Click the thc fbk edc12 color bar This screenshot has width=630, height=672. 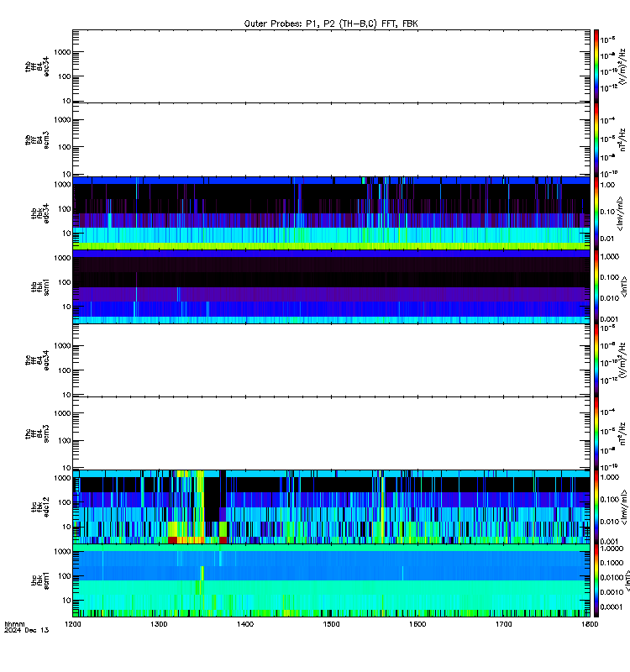click(596, 507)
